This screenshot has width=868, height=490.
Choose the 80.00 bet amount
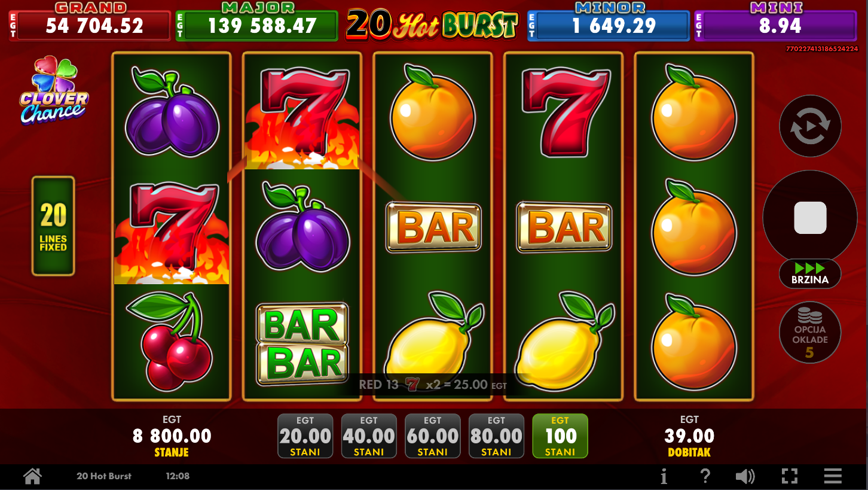tap(496, 436)
